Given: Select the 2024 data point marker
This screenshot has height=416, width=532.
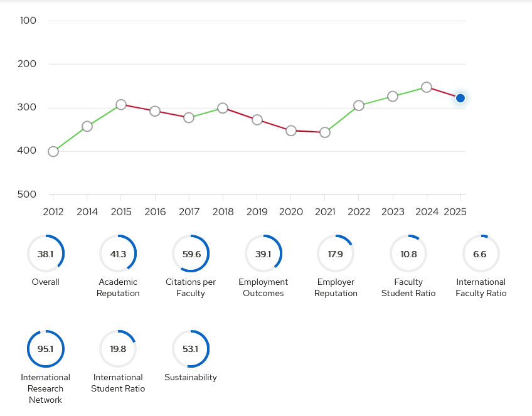Looking at the screenshot, I should pos(427,87).
